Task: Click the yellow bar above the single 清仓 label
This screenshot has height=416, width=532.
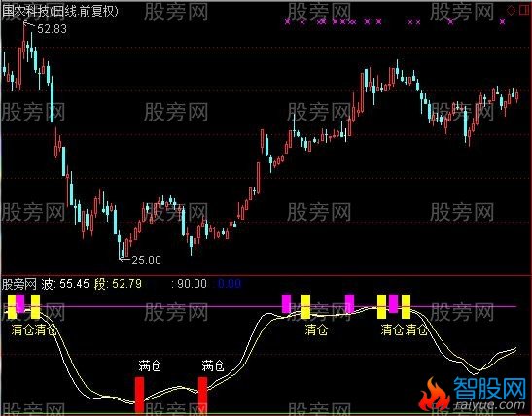Action: tap(305, 306)
